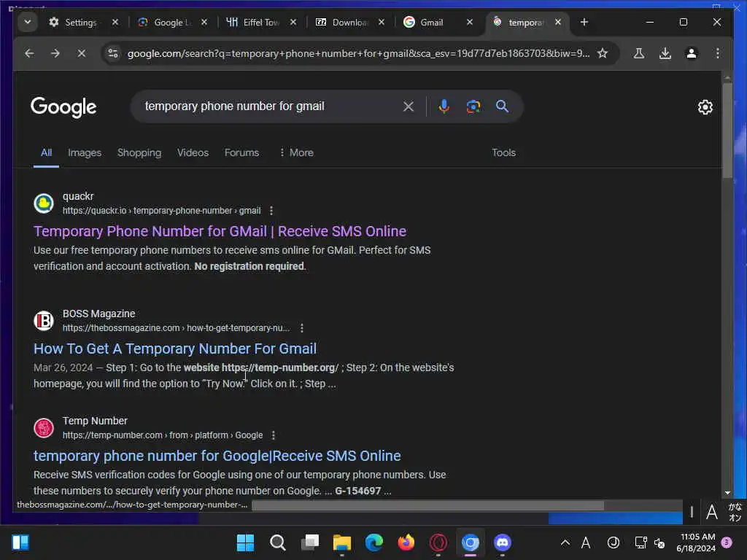
Task: Launch Opera from the taskbar
Action: tap(438, 542)
